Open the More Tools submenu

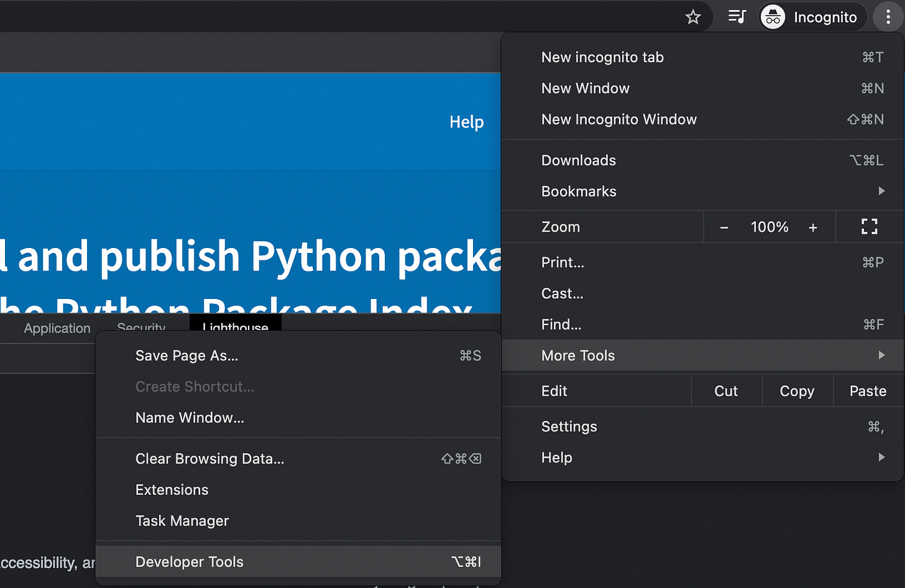click(x=702, y=356)
